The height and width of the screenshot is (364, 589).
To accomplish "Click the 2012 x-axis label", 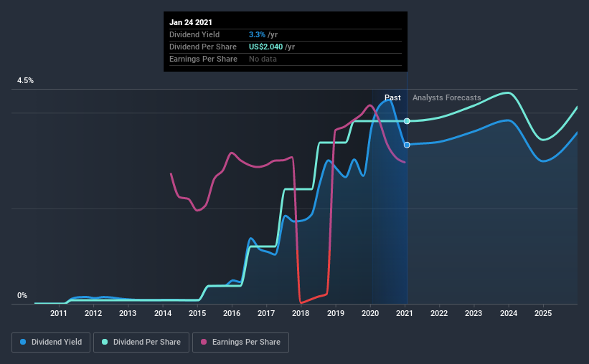I will pyautogui.click(x=93, y=313).
